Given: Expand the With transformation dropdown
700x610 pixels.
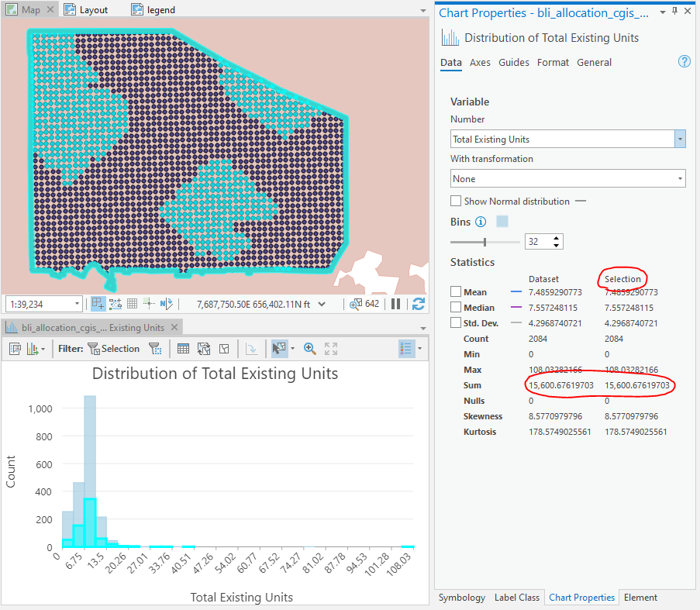Looking at the screenshot, I should [680, 179].
